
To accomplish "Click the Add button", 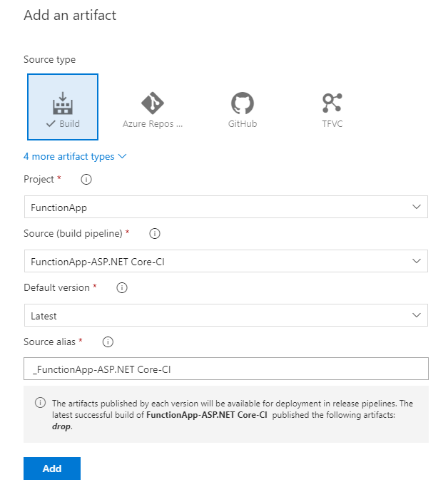I will (x=52, y=468).
